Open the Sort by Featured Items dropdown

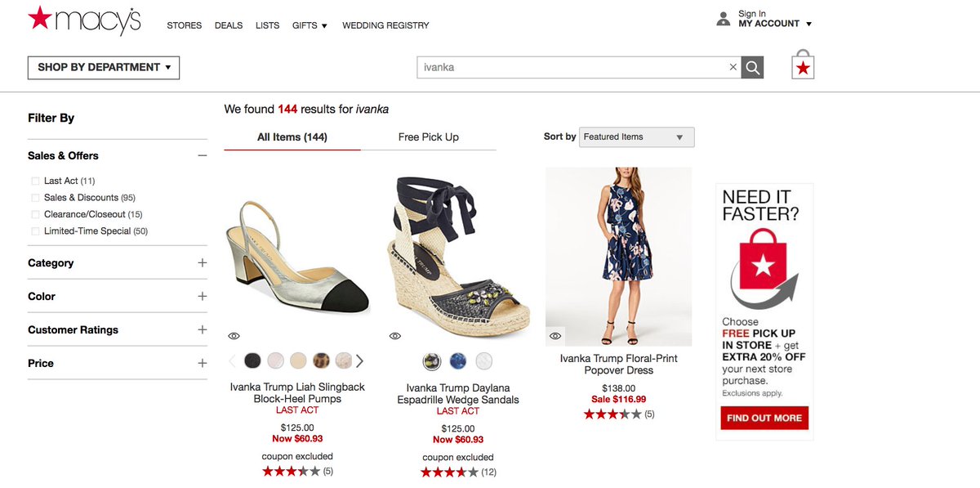click(x=637, y=137)
